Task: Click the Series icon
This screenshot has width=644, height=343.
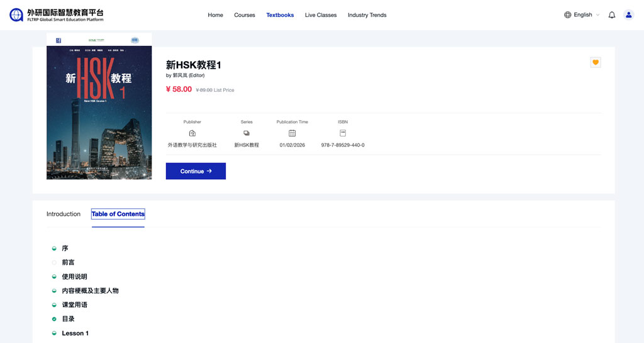Action: tap(247, 133)
